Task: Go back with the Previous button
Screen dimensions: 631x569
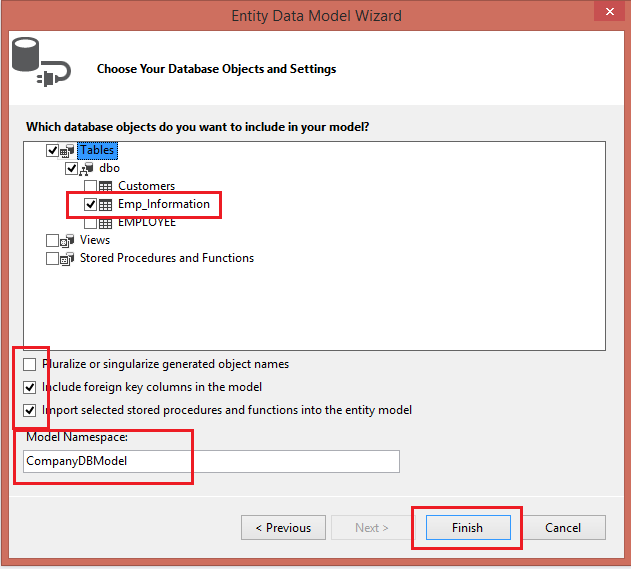Action: click(x=282, y=528)
